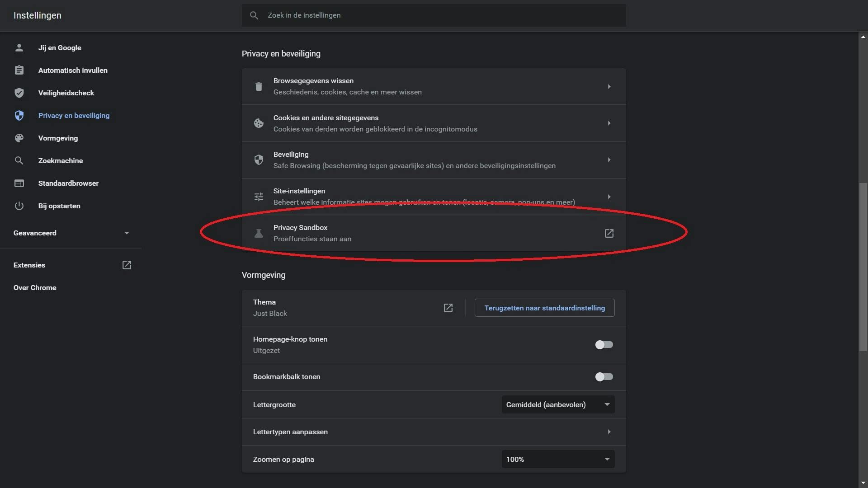Enable the Homepage-knop tonen toggle
Image resolution: width=868 pixels, height=488 pixels.
[604, 345]
